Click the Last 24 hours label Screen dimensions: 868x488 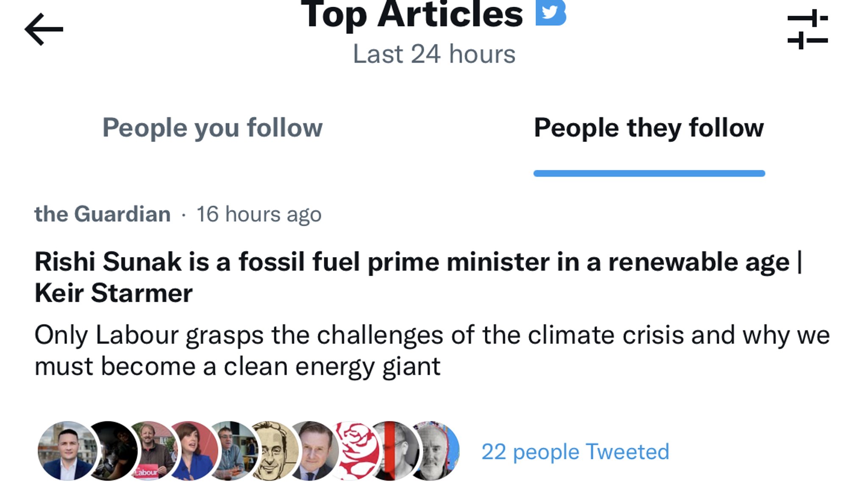pos(434,53)
